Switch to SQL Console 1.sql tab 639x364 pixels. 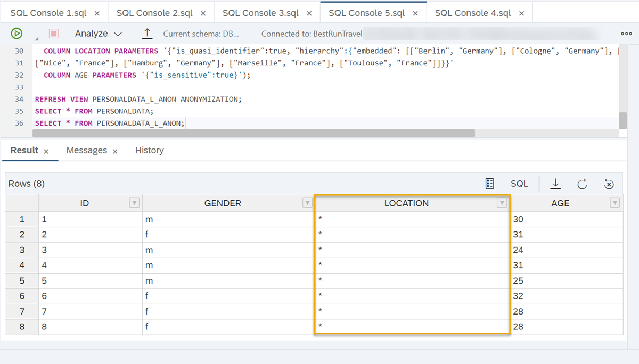tap(48, 13)
